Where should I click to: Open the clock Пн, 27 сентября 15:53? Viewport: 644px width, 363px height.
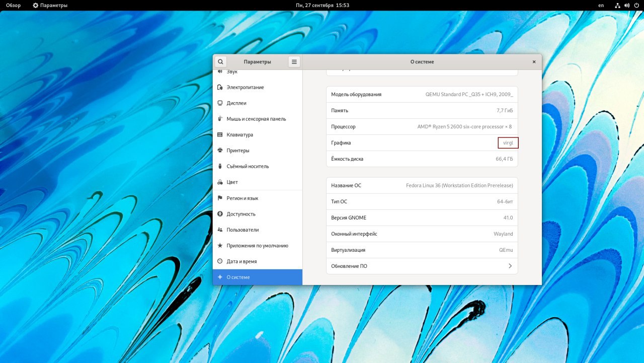(x=323, y=5)
